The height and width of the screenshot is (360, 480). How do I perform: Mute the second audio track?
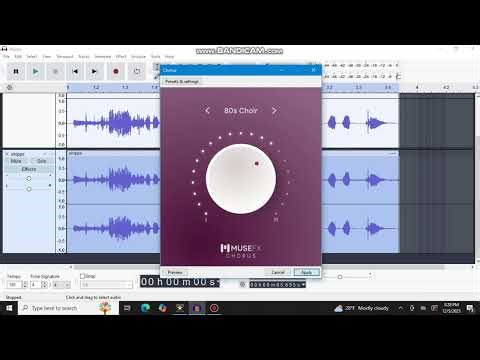16,161
